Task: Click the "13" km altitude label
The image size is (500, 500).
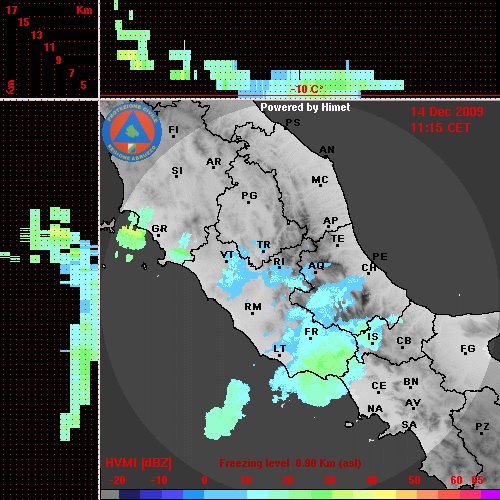Action: tap(37, 35)
